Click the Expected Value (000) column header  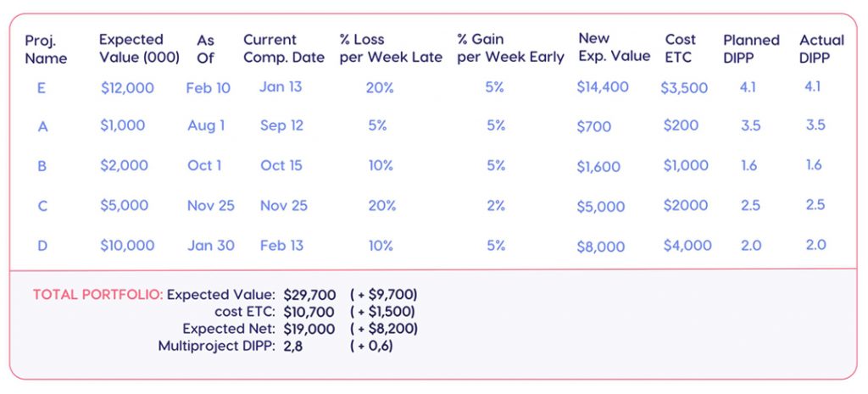click(139, 48)
